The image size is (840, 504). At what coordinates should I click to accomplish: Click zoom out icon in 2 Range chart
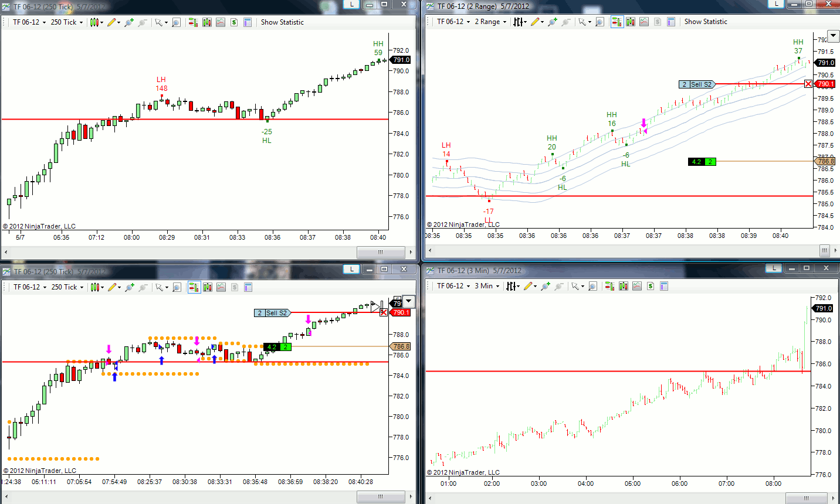tap(566, 22)
